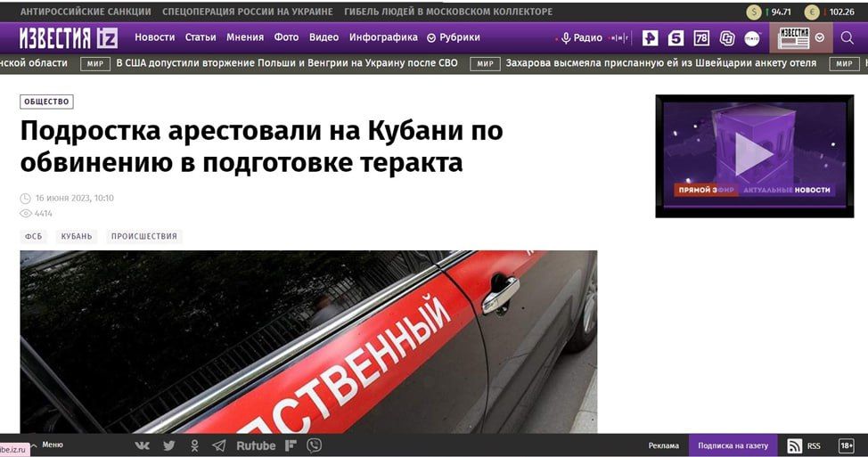The width and height of the screenshot is (868, 457).
Task: Click the article car photo
Action: coord(308,342)
